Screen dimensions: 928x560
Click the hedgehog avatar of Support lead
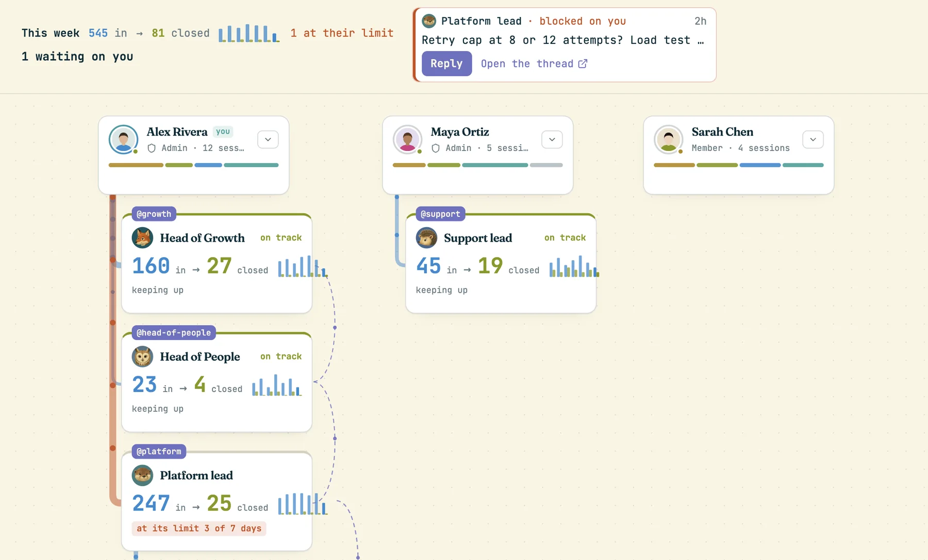[426, 238]
